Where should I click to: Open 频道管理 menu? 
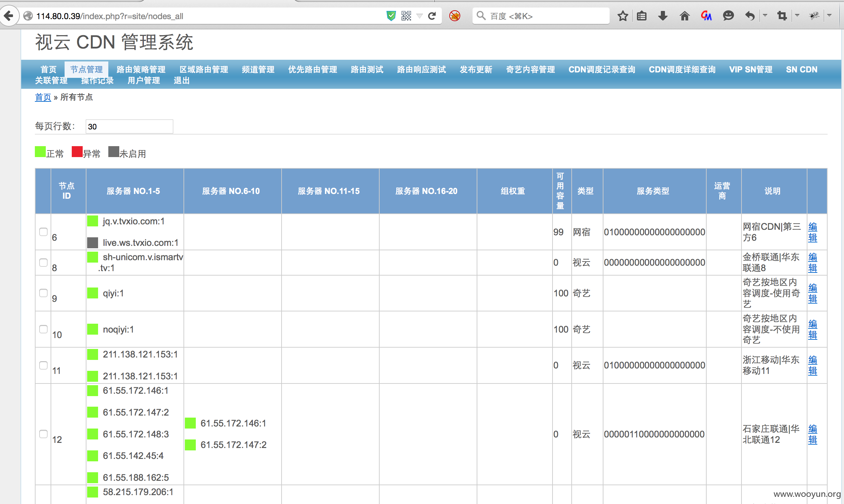[x=258, y=69]
